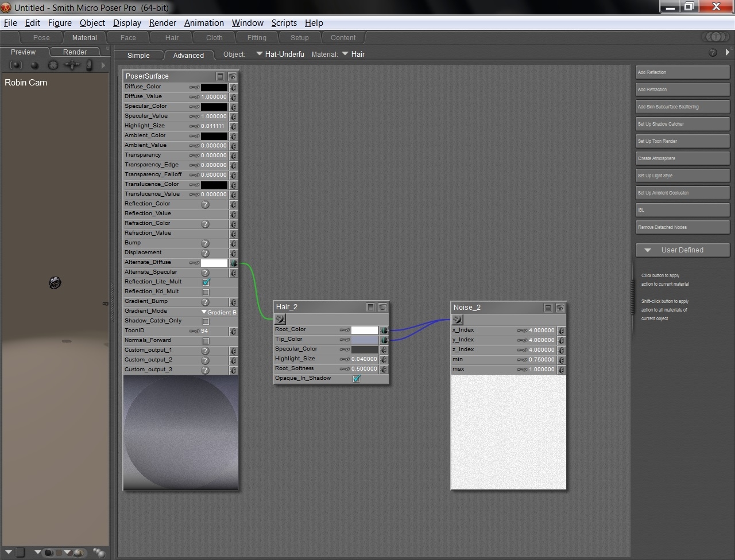Uncheck Opaque_In_Shadow on Hair node
The width and height of the screenshot is (735, 560).
tap(356, 379)
